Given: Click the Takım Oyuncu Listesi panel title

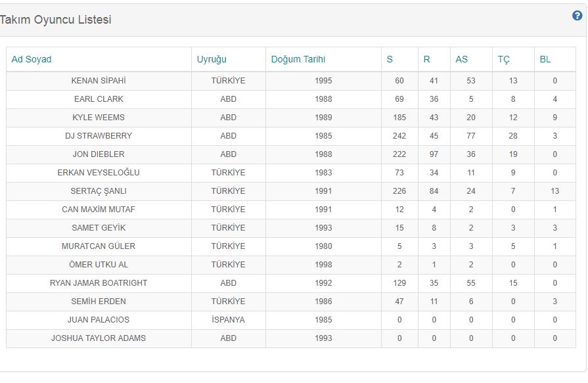Looking at the screenshot, I should coord(56,20).
